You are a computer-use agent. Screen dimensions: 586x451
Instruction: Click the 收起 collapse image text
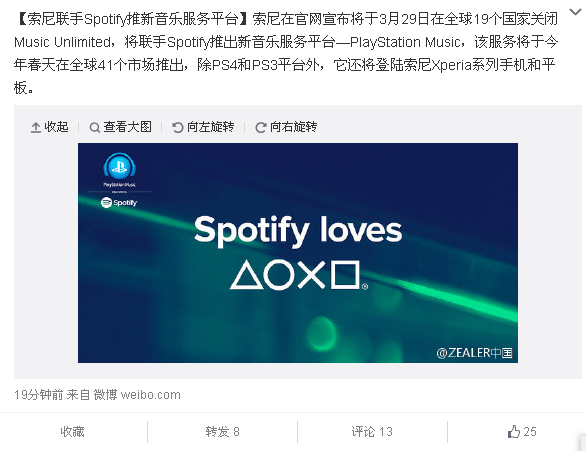tap(56, 127)
